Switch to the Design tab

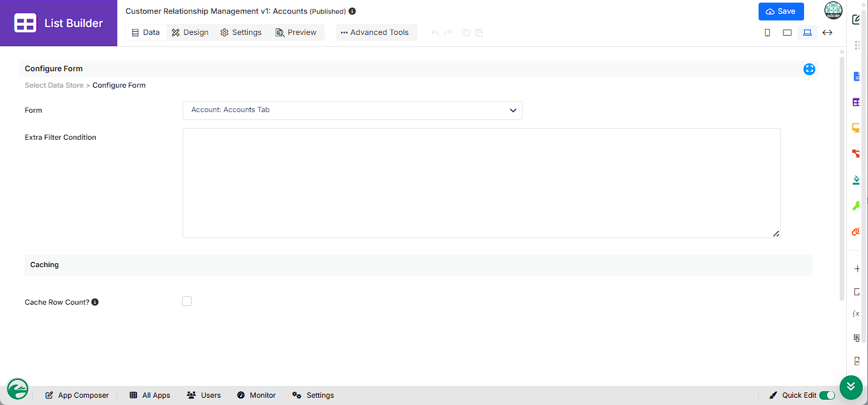(190, 32)
